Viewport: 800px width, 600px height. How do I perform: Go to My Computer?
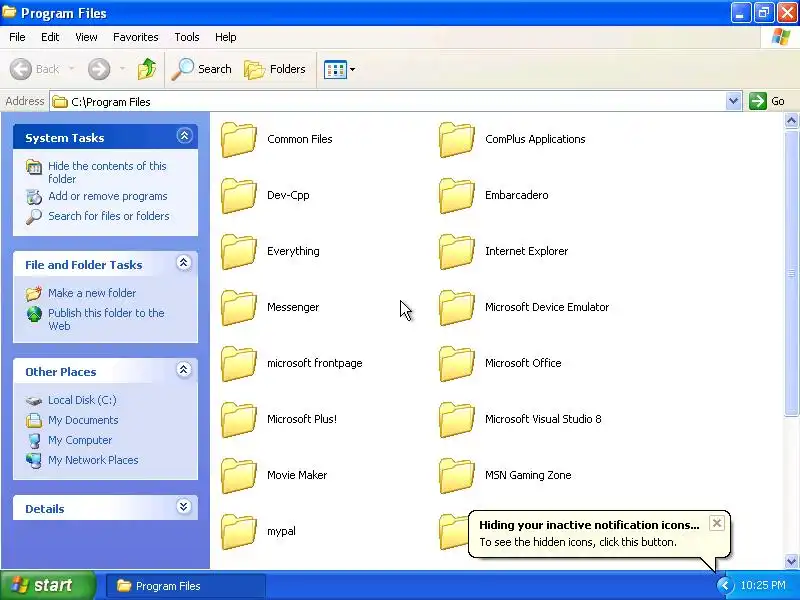80,440
